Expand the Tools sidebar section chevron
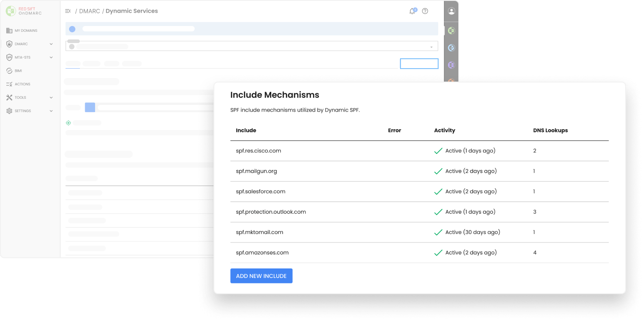644x321 pixels. click(x=51, y=97)
